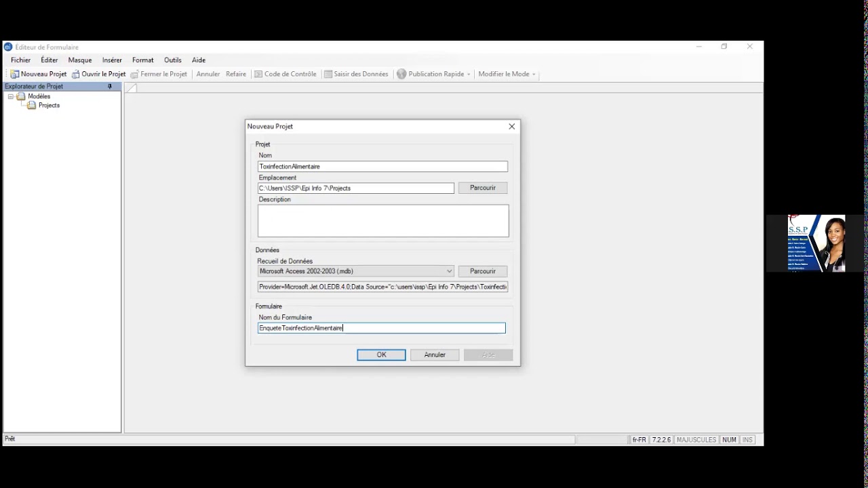Click Annuler in the Nouveau Projet dialog

[x=435, y=354]
